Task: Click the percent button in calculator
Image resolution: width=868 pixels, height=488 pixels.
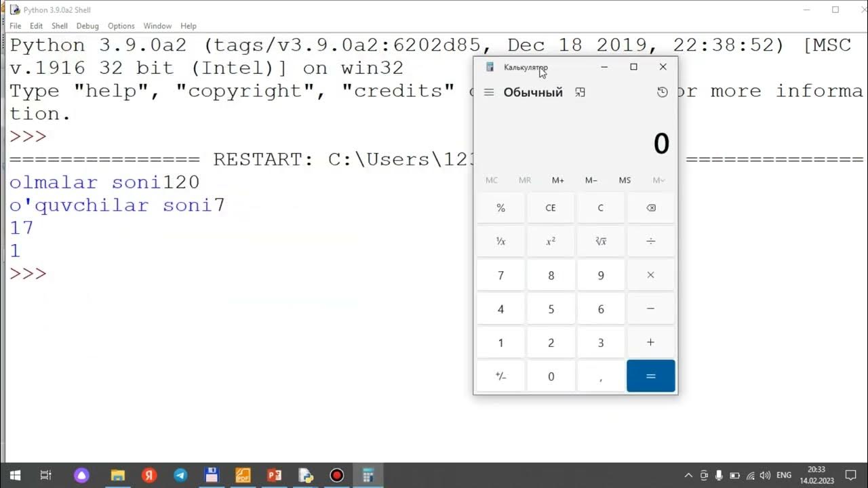Action: (x=500, y=208)
